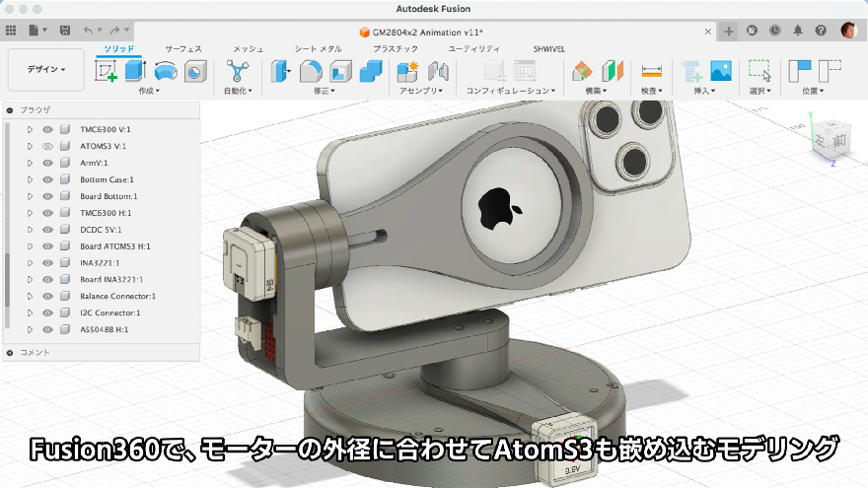Click the Job Status clock icon
The image size is (868, 488).
click(774, 31)
